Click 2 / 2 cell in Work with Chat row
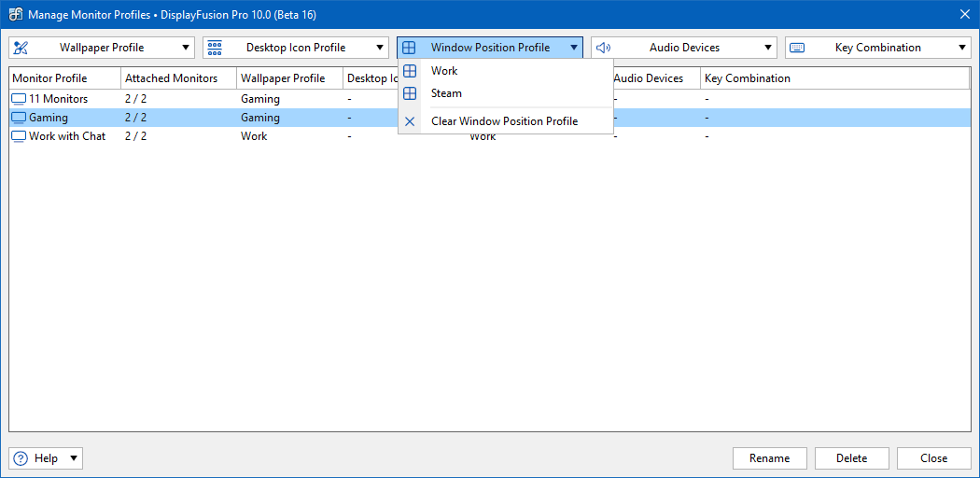Screen dimensions: 980x478 pos(135,136)
